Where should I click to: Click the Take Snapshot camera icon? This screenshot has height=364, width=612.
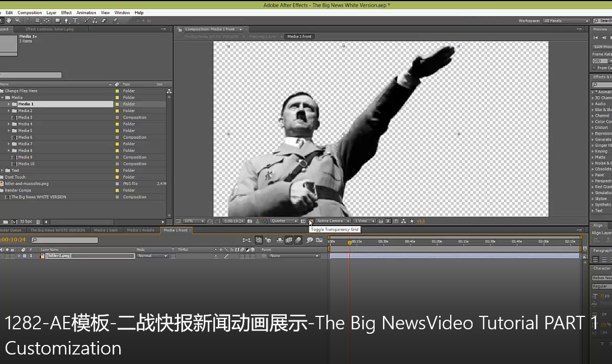click(249, 221)
